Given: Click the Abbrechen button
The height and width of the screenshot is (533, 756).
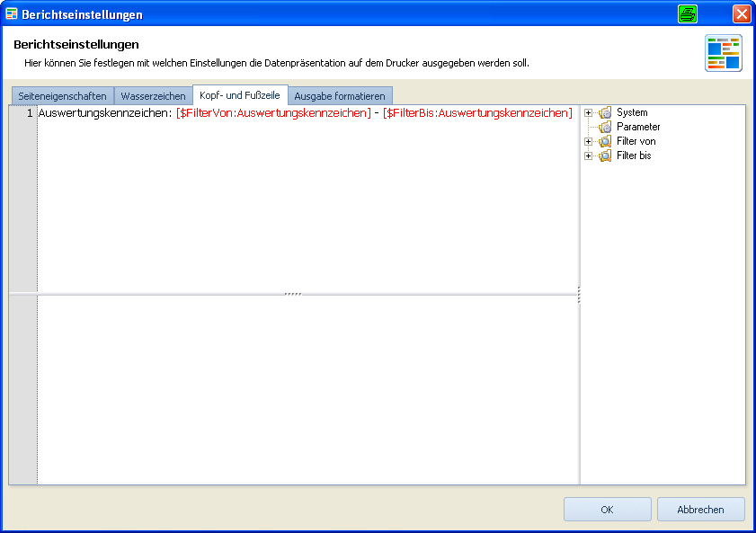Looking at the screenshot, I should click(700, 510).
